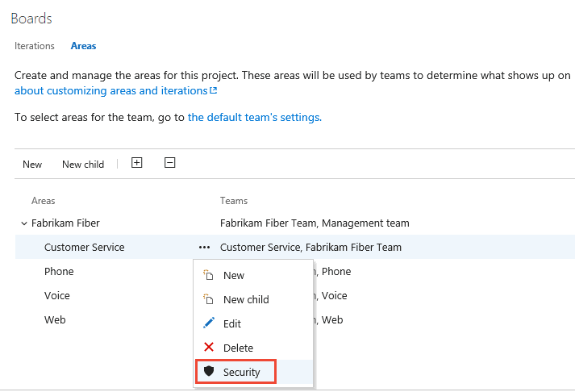Screen dimensions: 575x392
Task: Click New child in the toolbar
Action: click(x=83, y=164)
